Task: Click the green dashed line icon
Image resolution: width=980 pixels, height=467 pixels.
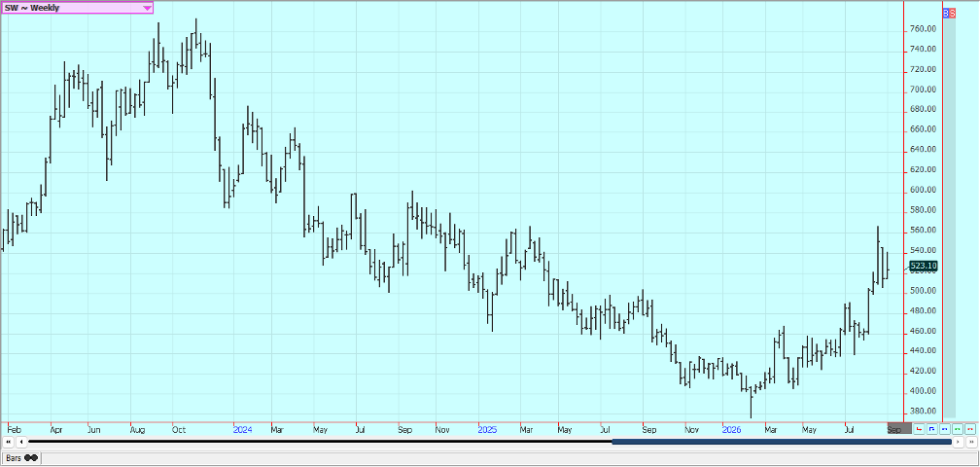Action: [x=957, y=429]
